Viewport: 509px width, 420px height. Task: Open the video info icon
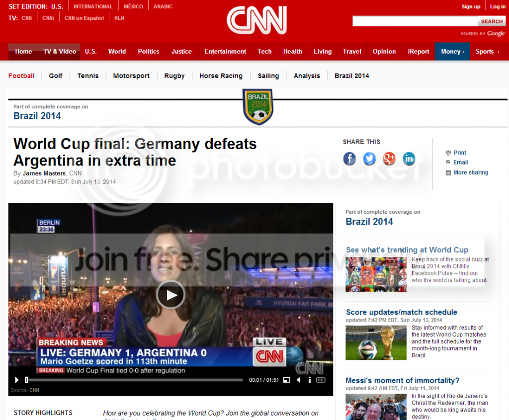click(309, 380)
